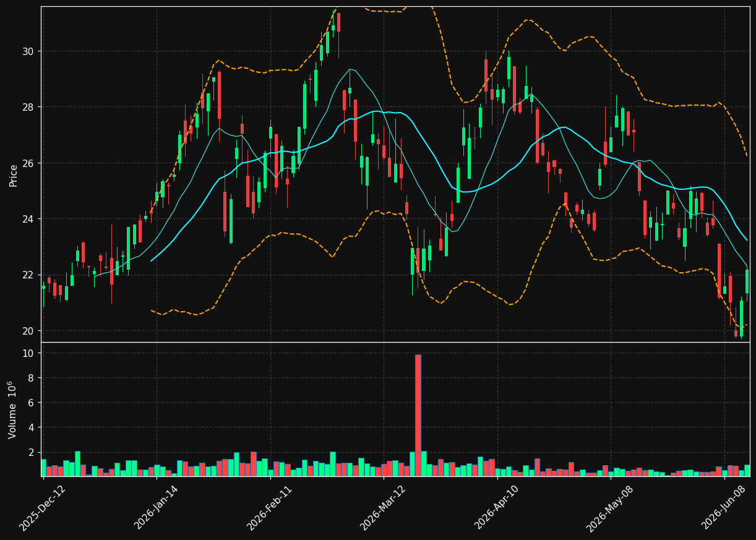Click the price tick label 22
Image resolution: width=756 pixels, height=540 pixels.
(x=29, y=275)
